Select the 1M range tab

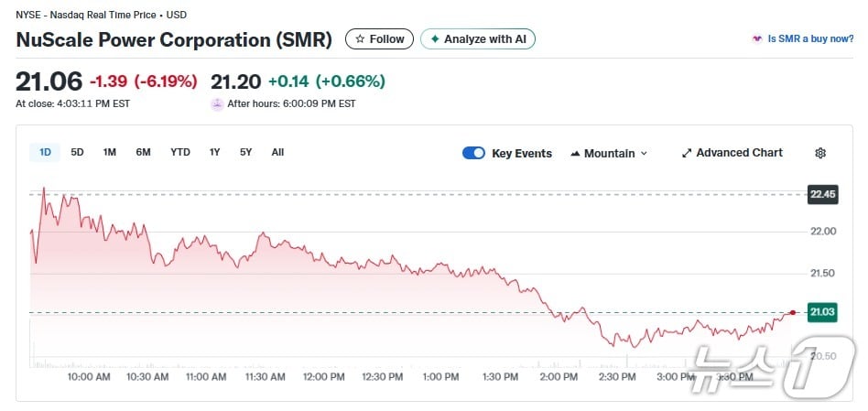pyautogui.click(x=110, y=152)
